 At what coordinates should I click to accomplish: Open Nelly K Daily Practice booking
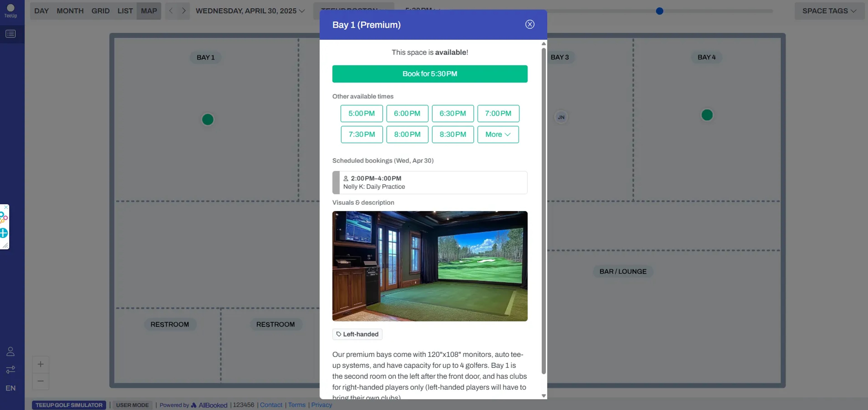tap(430, 182)
